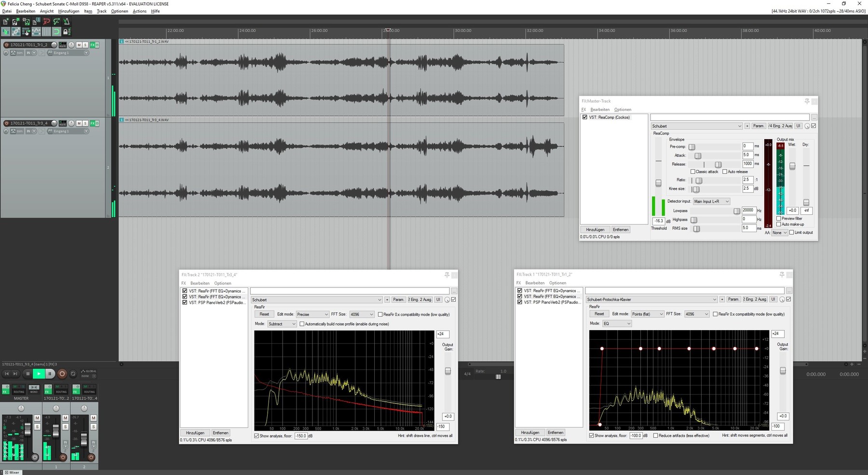Viewport: 868px width, 475px height.
Task: Toggle MONO button on the master mixer strip
Action: pyautogui.click(x=34, y=389)
